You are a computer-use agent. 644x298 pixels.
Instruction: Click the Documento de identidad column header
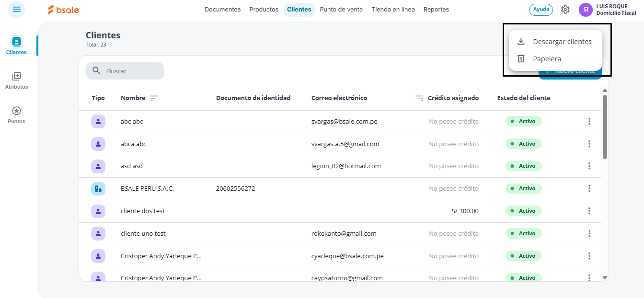click(253, 98)
